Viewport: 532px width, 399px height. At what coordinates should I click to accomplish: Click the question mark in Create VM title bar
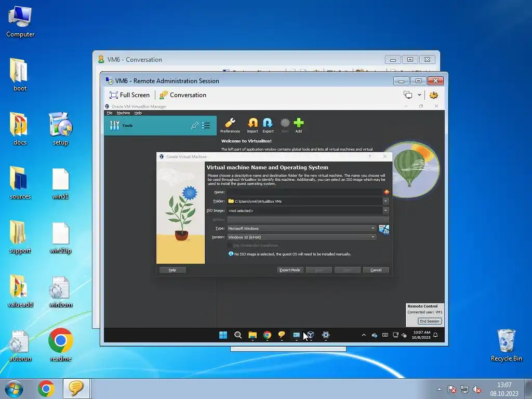[370, 156]
